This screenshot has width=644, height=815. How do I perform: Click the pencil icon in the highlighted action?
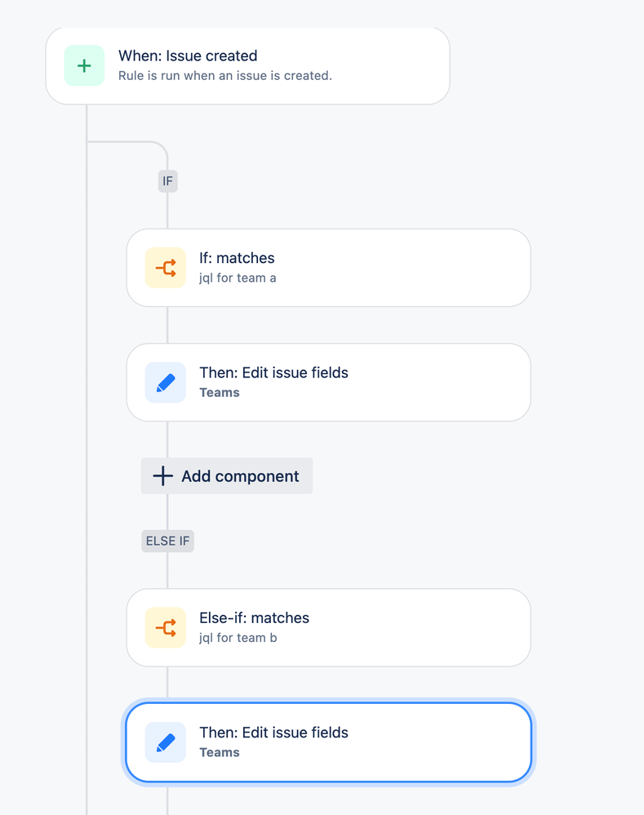tap(165, 742)
